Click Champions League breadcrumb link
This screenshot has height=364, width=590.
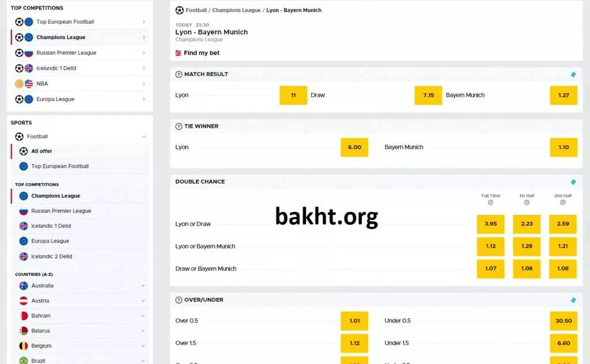(236, 10)
